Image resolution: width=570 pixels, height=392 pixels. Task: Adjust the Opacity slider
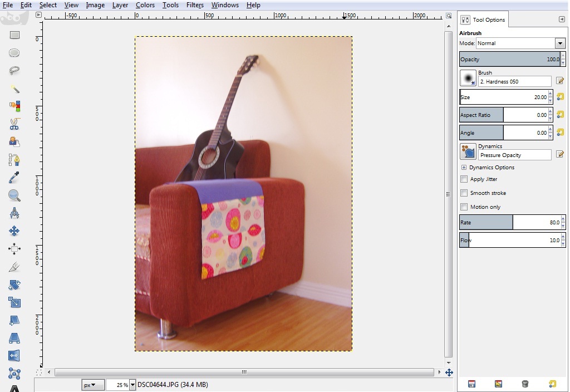click(510, 59)
